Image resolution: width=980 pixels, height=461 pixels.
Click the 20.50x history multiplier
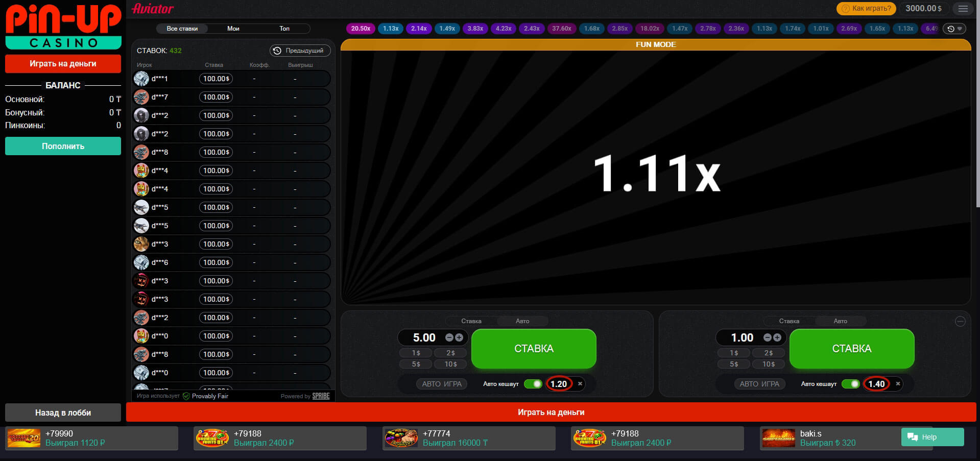pyautogui.click(x=361, y=29)
